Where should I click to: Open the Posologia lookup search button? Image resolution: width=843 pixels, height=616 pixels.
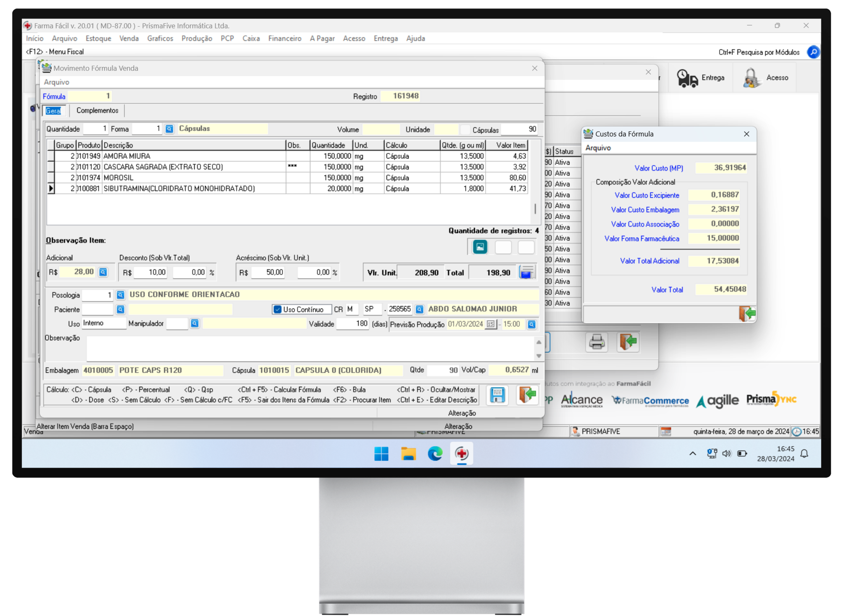(120, 295)
